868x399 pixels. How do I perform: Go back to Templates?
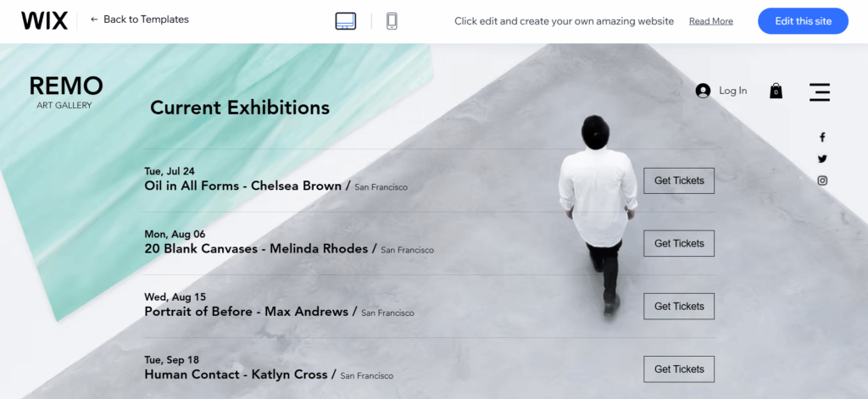[140, 19]
